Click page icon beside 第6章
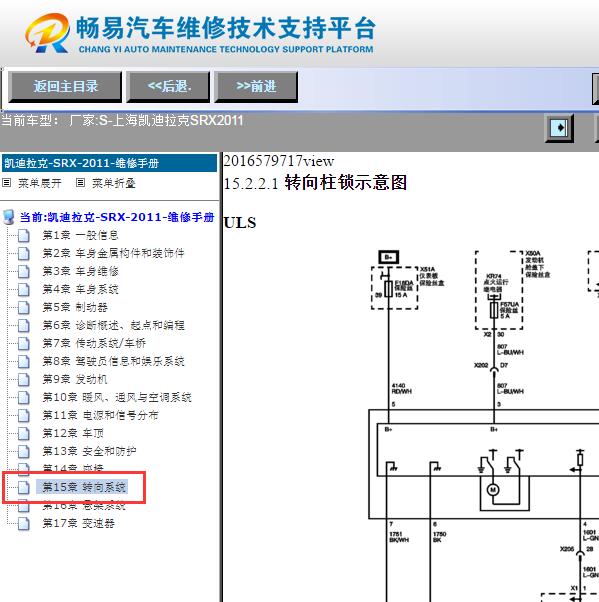Viewport: 599px width, 602px height. click(x=24, y=326)
